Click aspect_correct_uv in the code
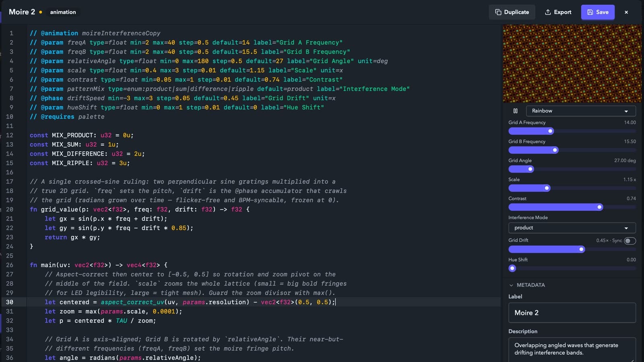 (132, 302)
